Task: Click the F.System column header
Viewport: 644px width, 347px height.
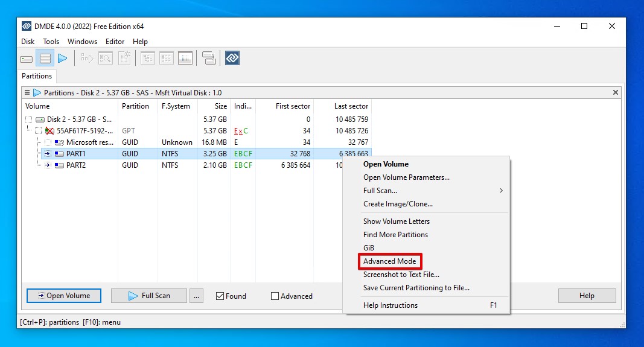Action: coord(176,106)
